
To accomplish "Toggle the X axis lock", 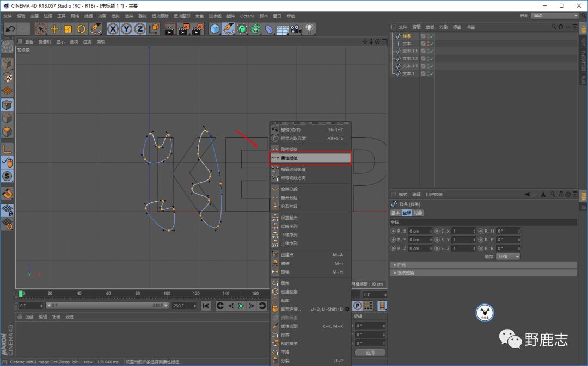I will coord(113,29).
